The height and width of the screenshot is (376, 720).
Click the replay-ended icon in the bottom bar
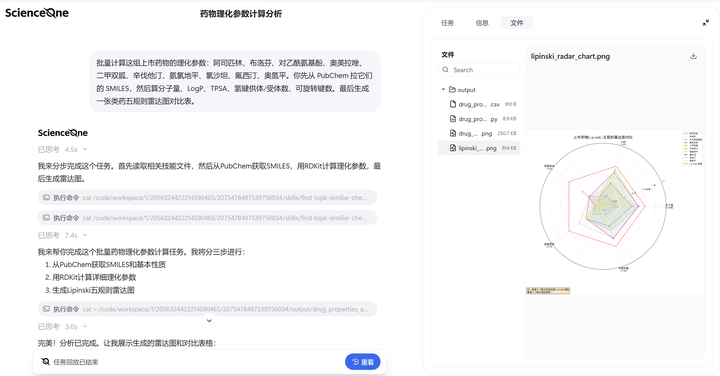45,362
